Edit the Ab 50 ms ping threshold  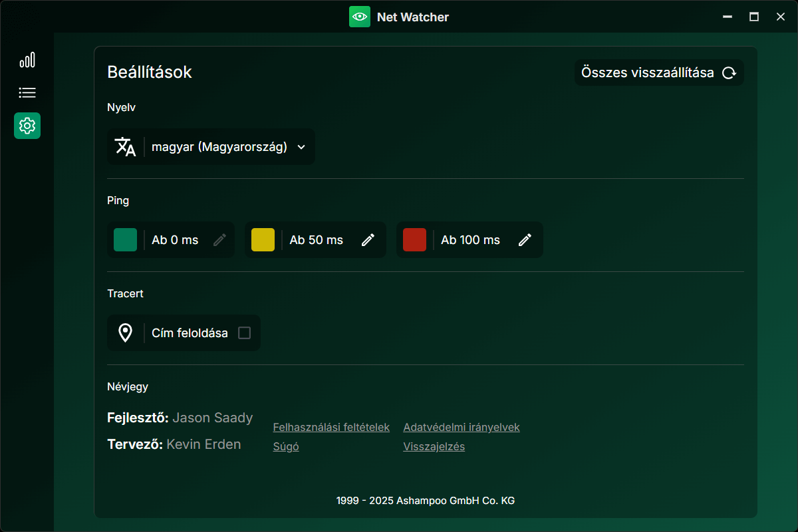(368, 239)
